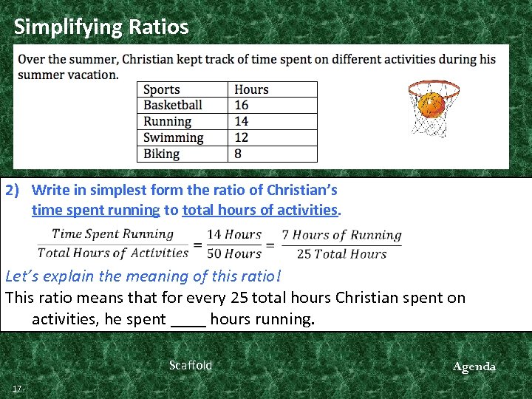
Task: Click the 16 hours cell
Action: point(273,105)
